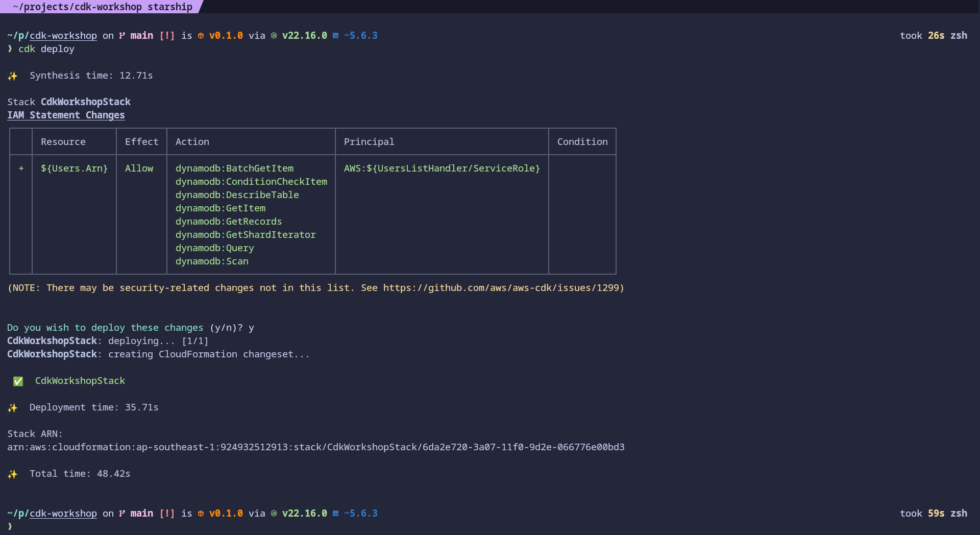Click the plus sign in the table row
Image resolution: width=980 pixels, height=535 pixels.
21,168
